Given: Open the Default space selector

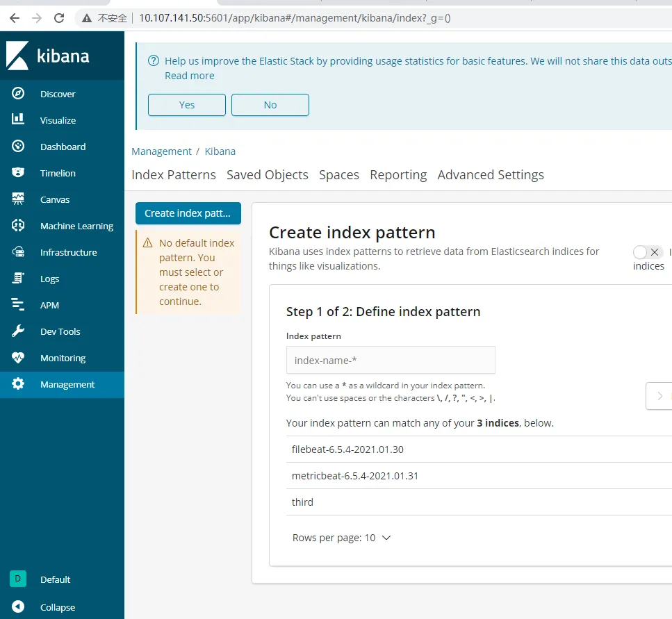Looking at the screenshot, I should [18, 579].
